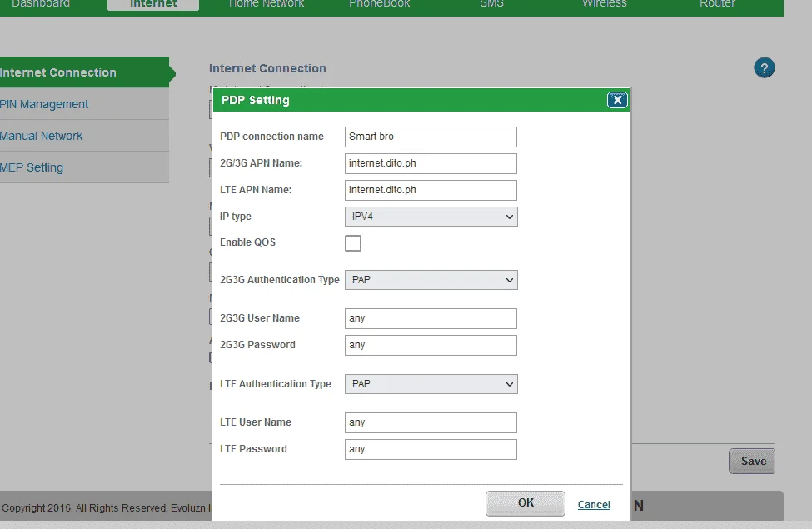Select MEP Setting in sidebar
This screenshot has width=812, height=529.
[84, 167]
